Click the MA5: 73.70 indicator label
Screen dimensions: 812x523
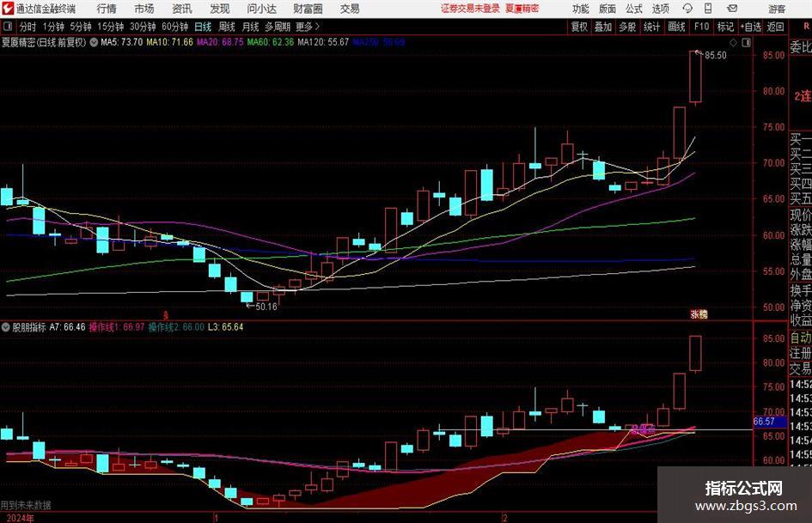(122, 42)
